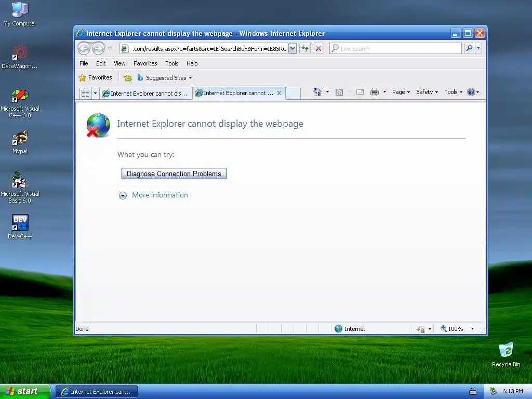
Task: Select Mypal browser desktop icon
Action: (x=20, y=142)
